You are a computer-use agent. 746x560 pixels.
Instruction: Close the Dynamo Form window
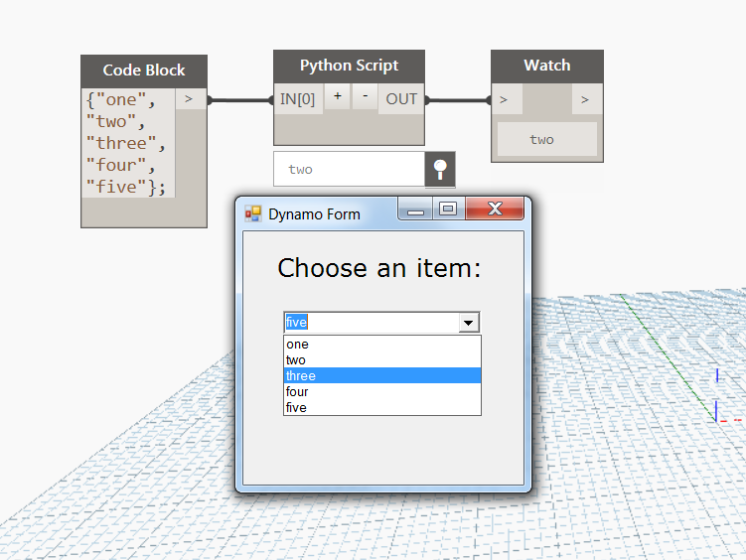pyautogui.click(x=495, y=210)
